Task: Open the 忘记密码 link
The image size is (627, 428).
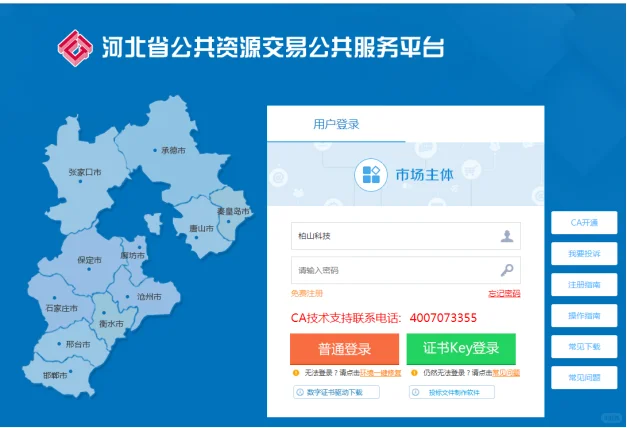Action: click(504, 294)
